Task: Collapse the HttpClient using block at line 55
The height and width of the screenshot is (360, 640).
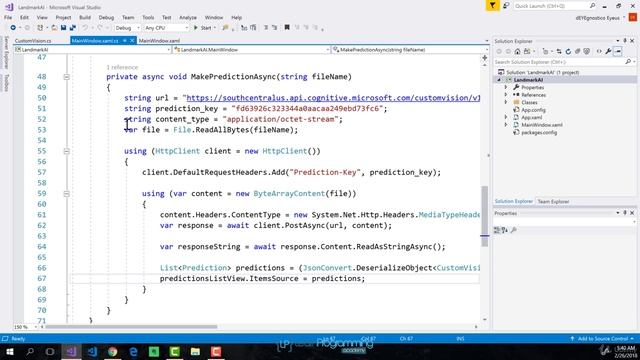Action: click(67, 151)
